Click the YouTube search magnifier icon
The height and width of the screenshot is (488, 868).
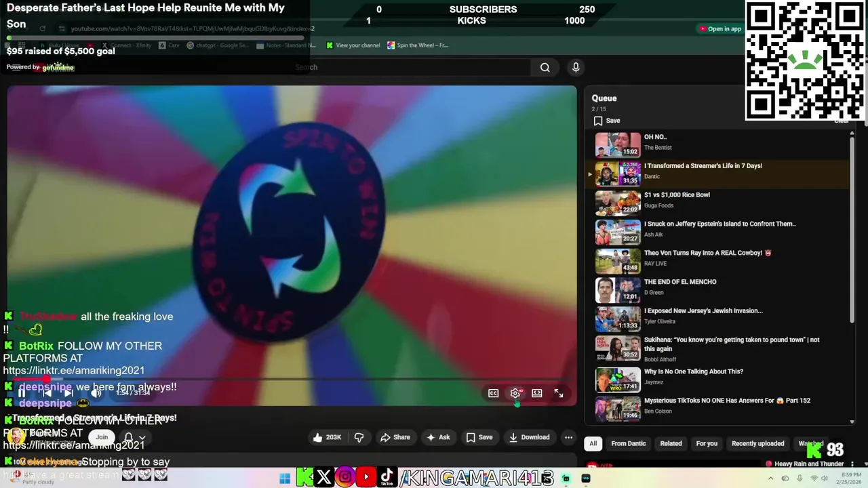(x=545, y=67)
